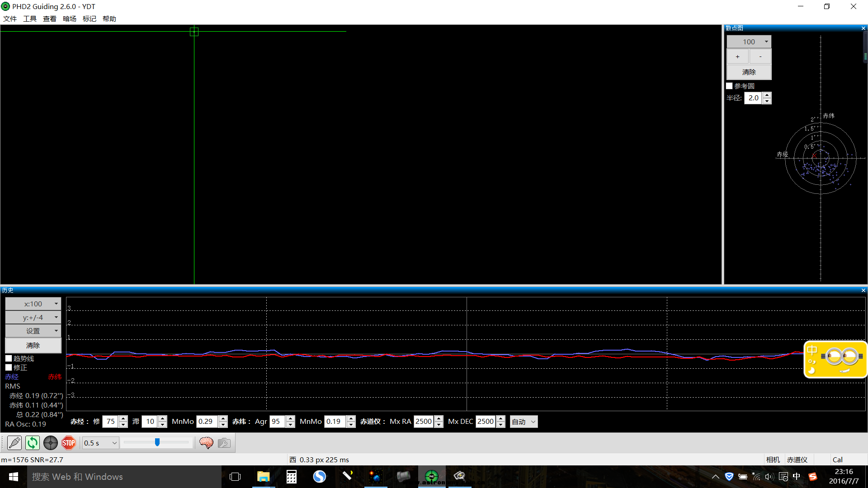
Task: Open the Action Center notifications icon
Action: [x=783, y=477]
